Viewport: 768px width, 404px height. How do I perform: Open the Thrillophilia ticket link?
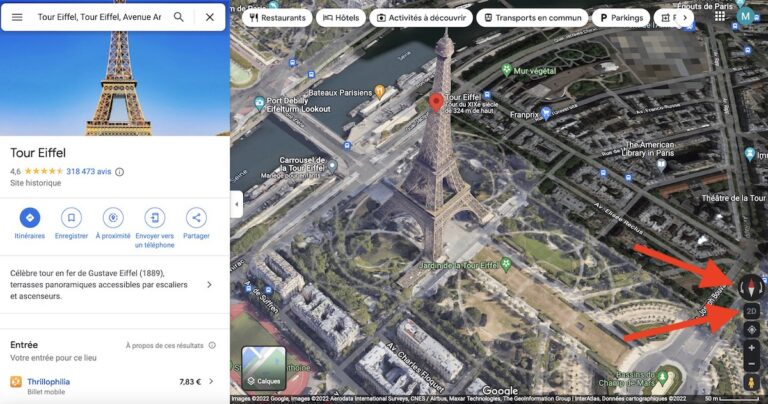click(48, 381)
